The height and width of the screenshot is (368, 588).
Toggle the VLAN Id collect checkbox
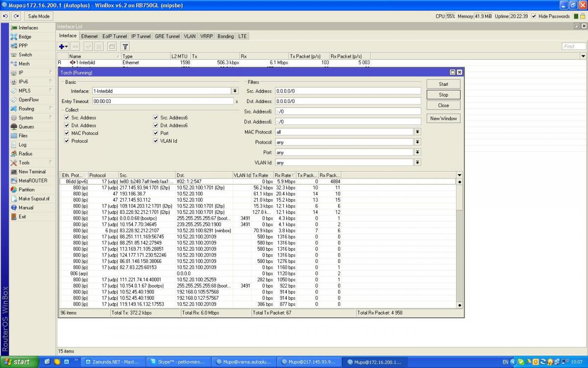point(156,141)
